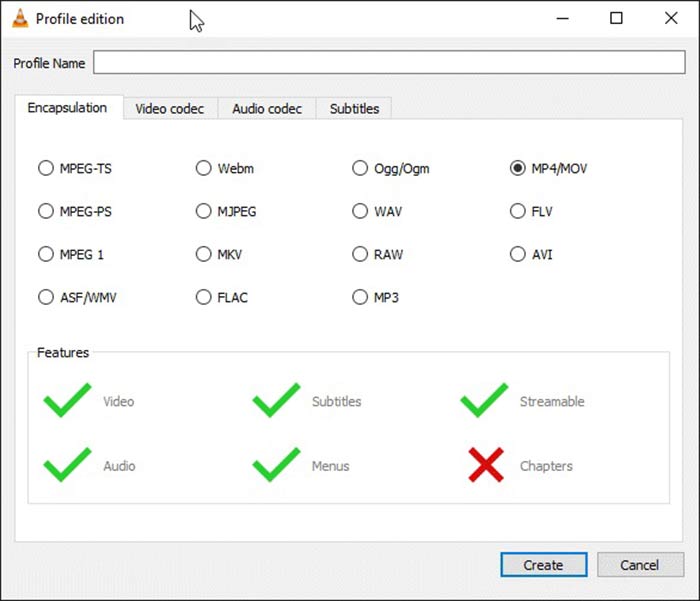Select the Webm radio button
This screenshot has width=700, height=601.
point(204,168)
